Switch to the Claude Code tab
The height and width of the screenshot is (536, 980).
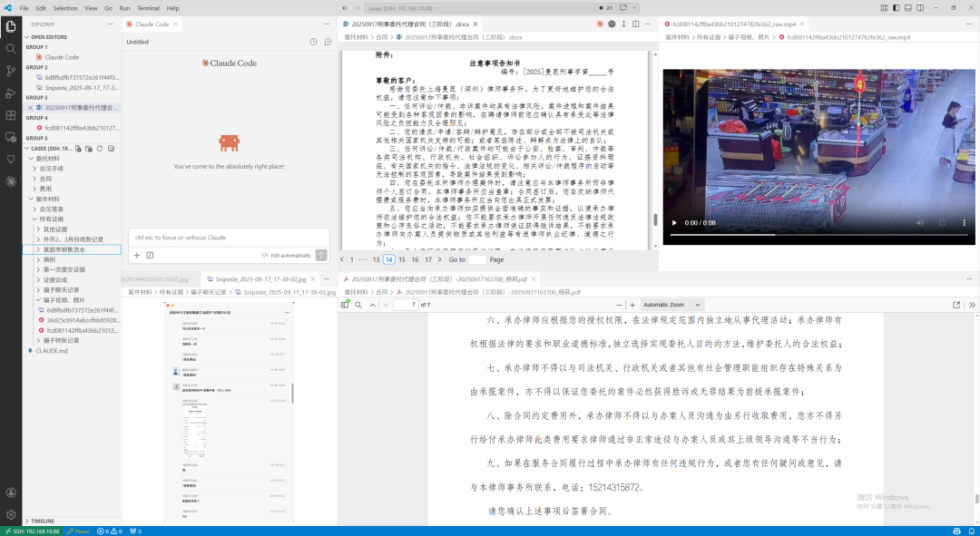click(152, 24)
